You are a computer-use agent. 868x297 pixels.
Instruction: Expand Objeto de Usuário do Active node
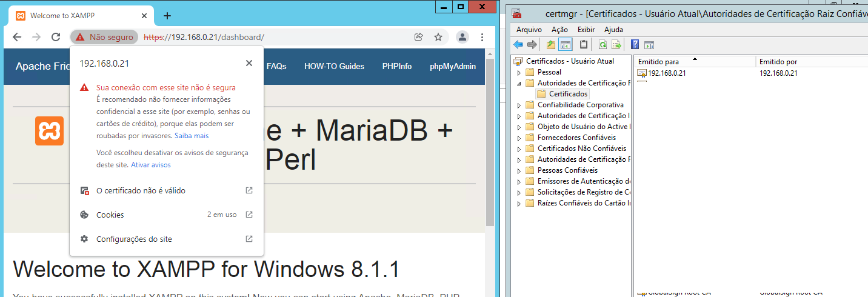coord(519,127)
